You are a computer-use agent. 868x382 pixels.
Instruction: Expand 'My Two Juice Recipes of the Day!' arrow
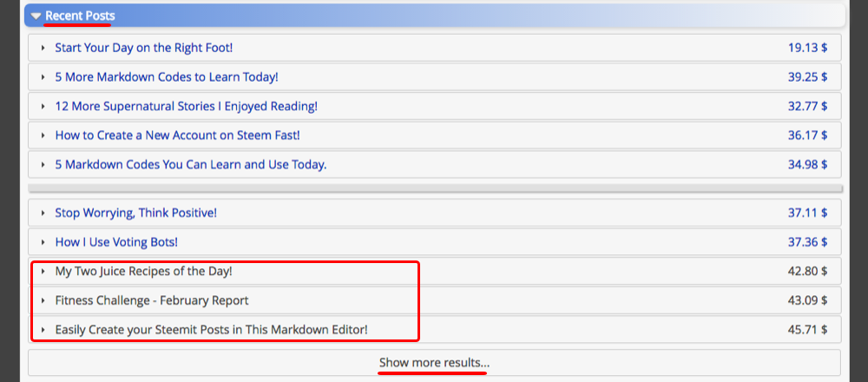click(43, 272)
